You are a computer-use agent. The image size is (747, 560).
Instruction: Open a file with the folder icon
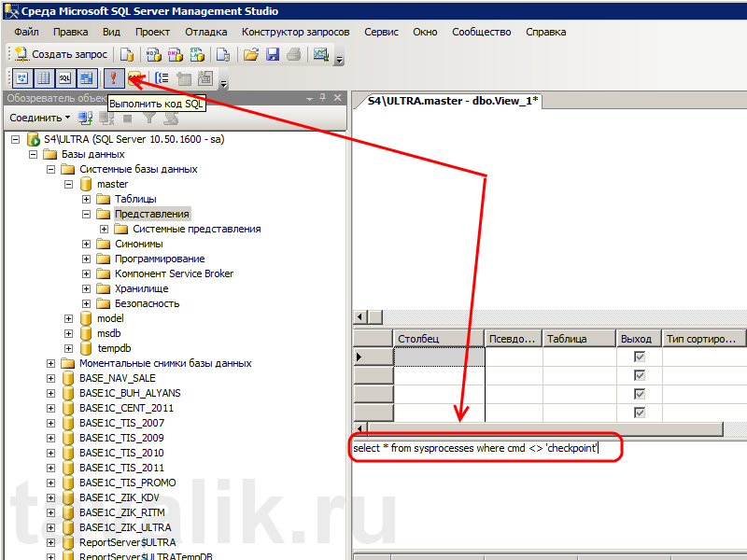point(251,54)
